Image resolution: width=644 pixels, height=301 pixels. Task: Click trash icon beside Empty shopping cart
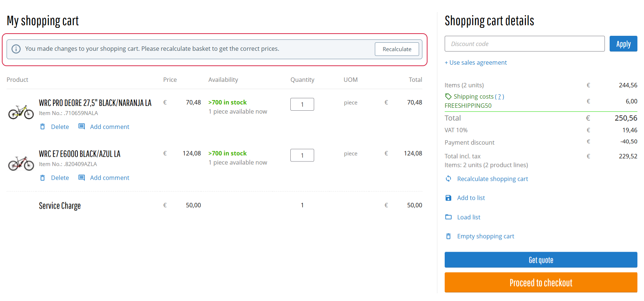coord(448,236)
